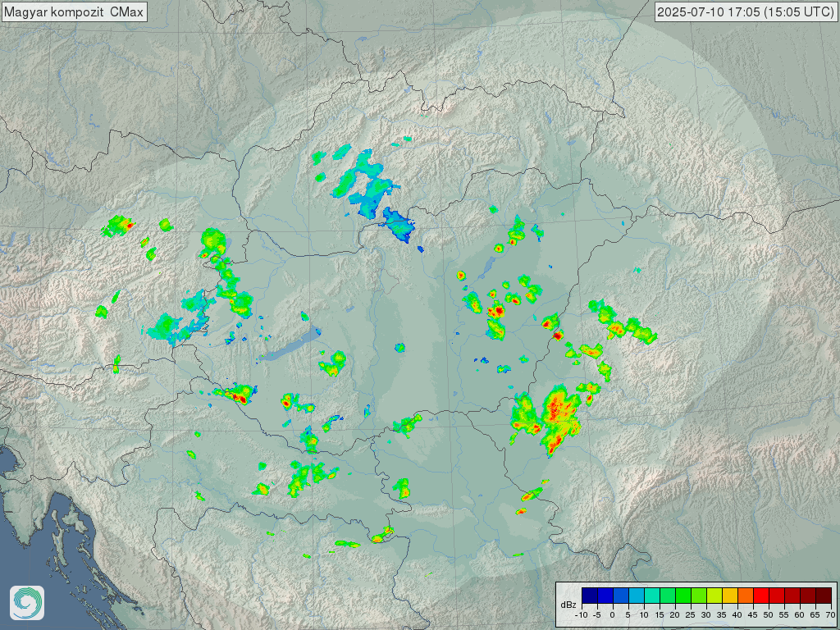Screen dimensions: 840x630
Task: Select the swatch between 50 and 55 dBz
Action: 777,596
